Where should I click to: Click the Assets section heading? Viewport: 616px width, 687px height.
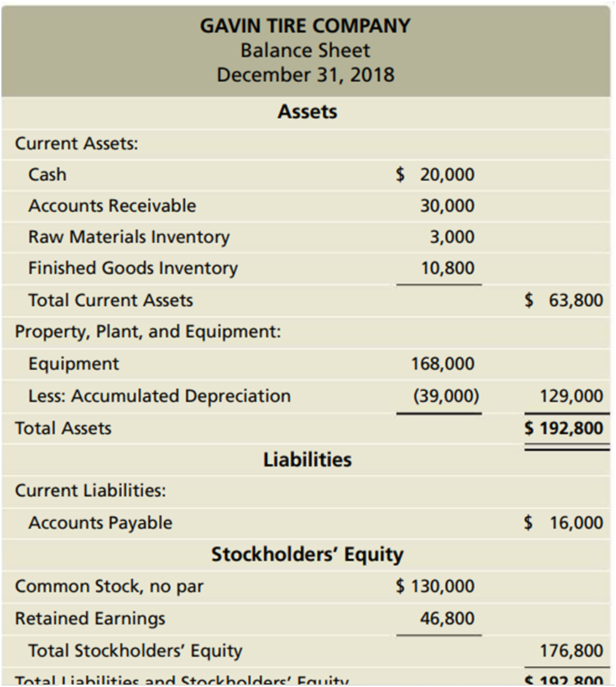point(307,112)
